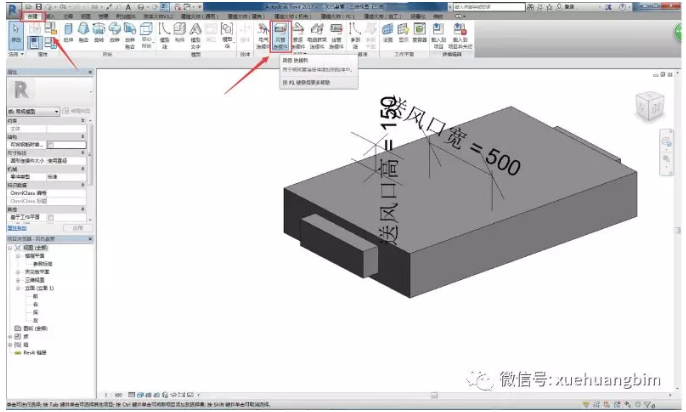Open Help question mark icon

click(623, 7)
